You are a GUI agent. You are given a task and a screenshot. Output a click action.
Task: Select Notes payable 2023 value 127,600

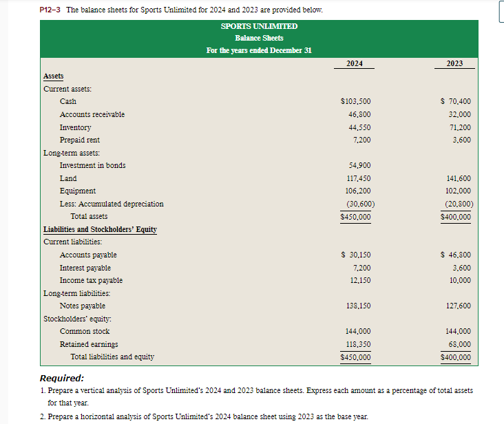[x=459, y=306]
